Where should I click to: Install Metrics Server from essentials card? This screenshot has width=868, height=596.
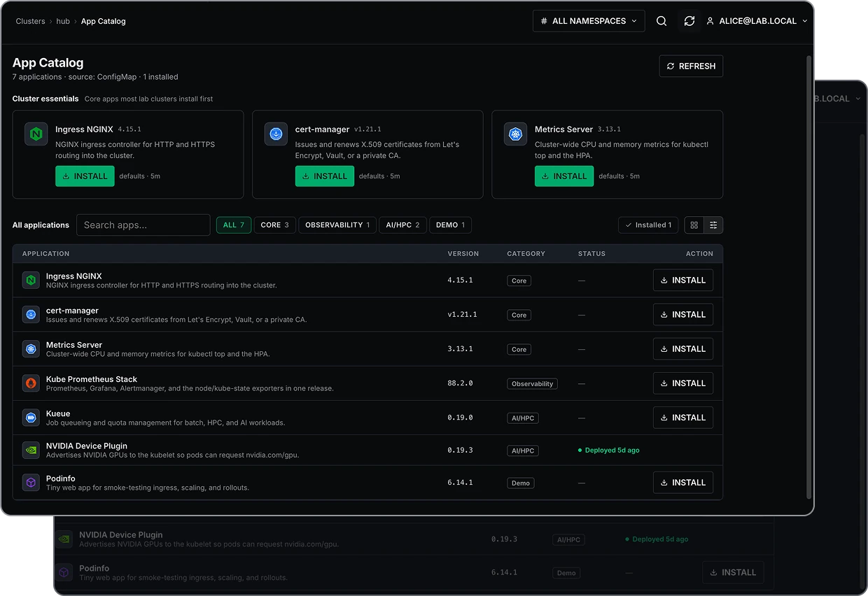click(564, 176)
